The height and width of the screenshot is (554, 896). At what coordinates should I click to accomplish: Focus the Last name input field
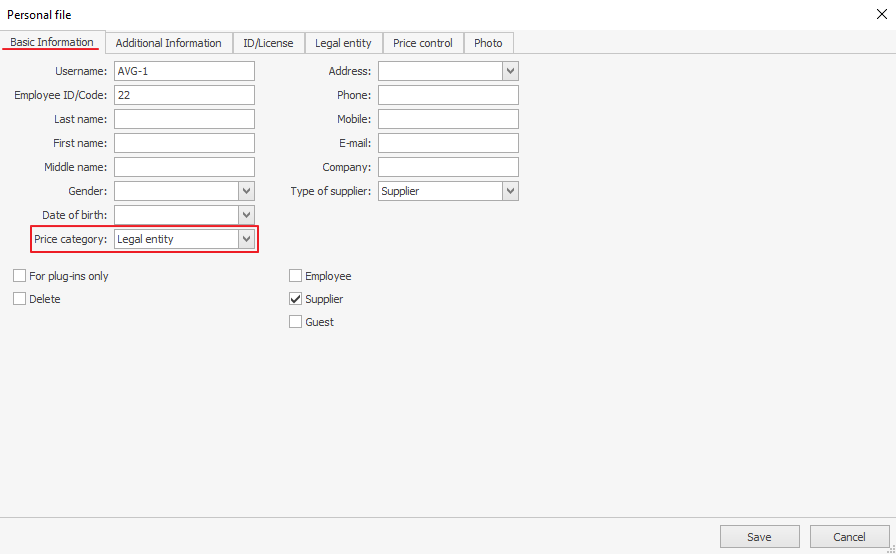pyautogui.click(x=184, y=119)
